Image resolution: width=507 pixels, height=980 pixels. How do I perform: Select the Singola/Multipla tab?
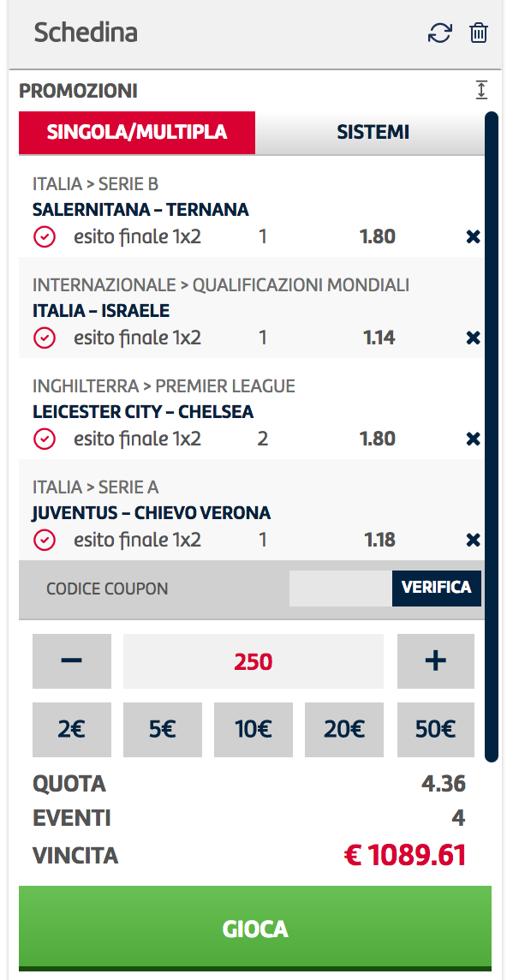click(x=137, y=133)
